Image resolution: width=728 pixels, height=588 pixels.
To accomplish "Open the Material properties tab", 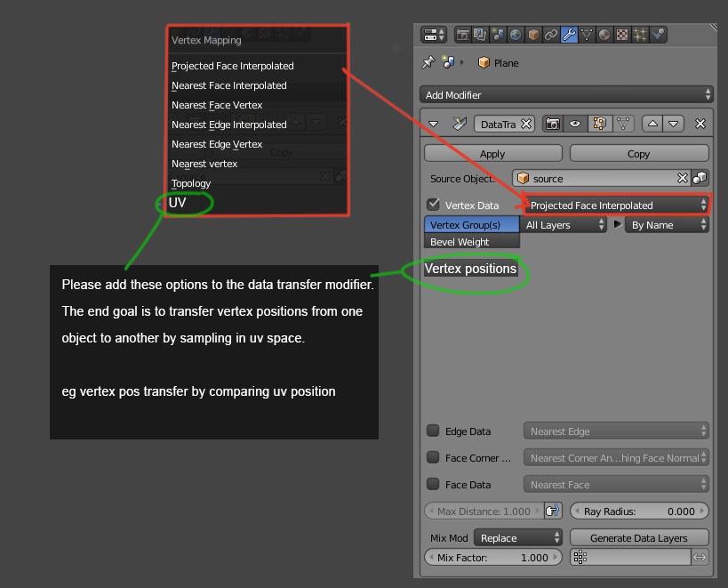I will [604, 35].
